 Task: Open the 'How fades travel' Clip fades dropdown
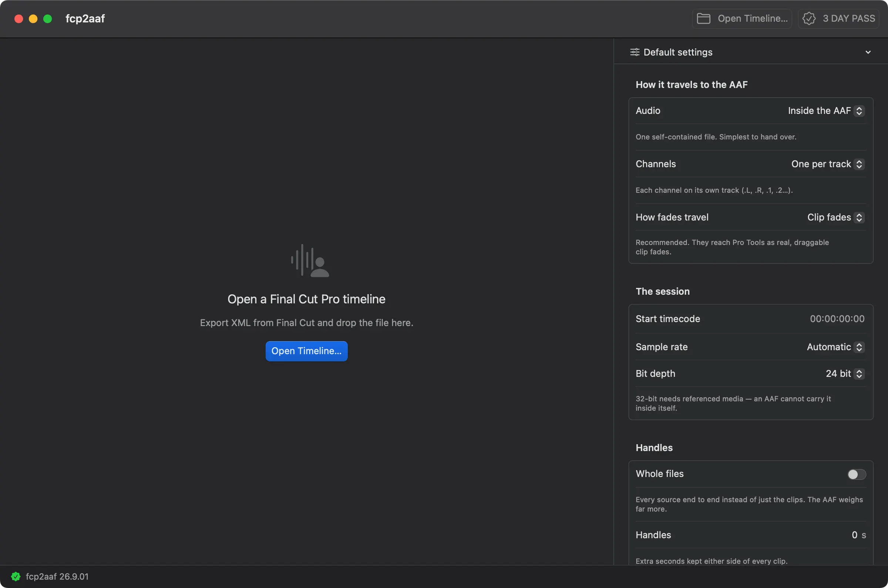point(836,217)
